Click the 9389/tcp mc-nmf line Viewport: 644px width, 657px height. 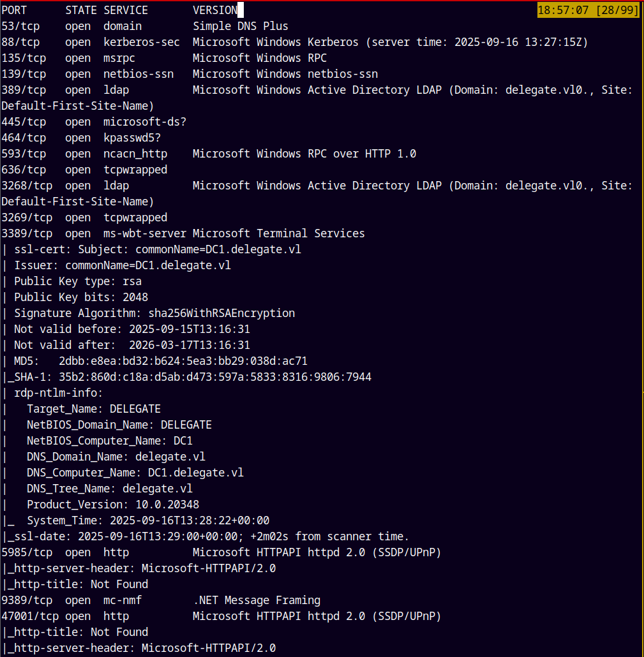coord(160,600)
